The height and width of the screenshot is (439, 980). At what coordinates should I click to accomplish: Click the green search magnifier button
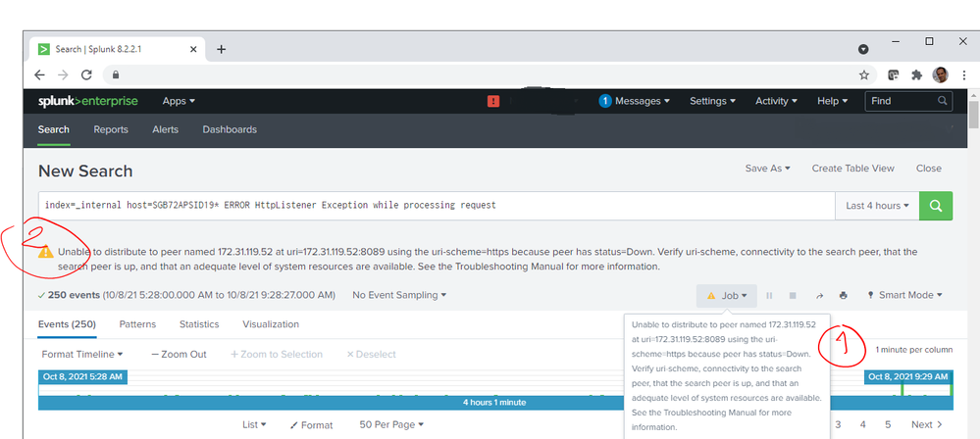click(936, 206)
